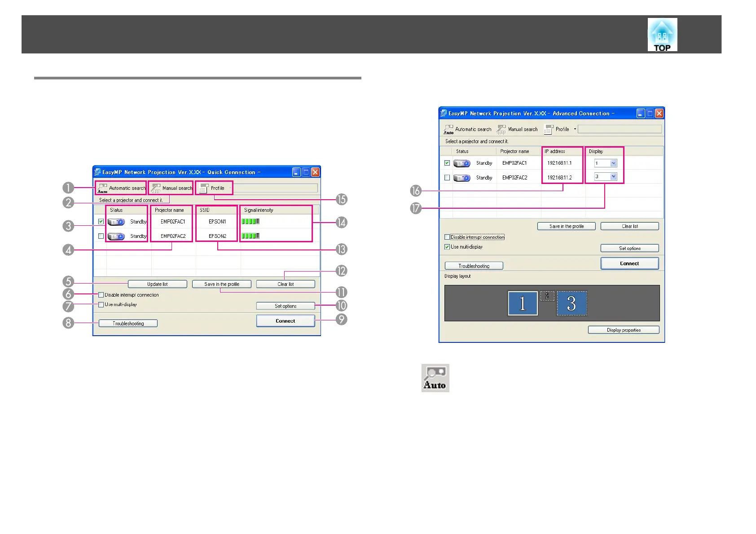Viewport: 756px width, 534px height.
Task: Minimize the Quick Connection window
Action: (296, 172)
